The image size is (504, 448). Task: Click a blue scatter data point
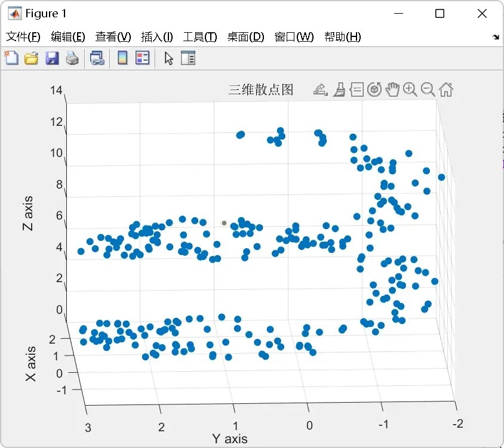click(x=241, y=135)
